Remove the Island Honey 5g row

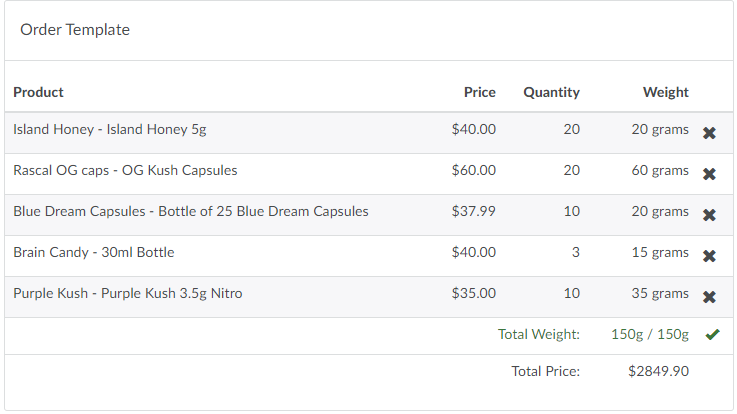click(x=709, y=133)
